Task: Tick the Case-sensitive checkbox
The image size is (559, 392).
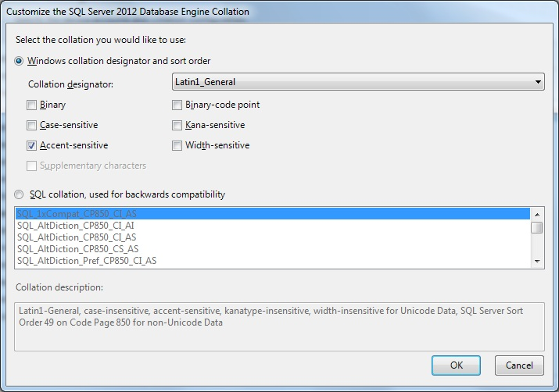Action: tap(31, 125)
